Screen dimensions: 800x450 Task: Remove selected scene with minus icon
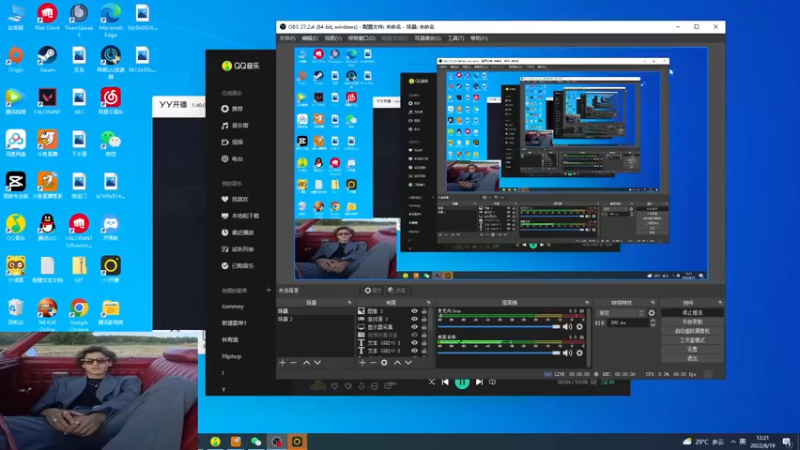pos(293,363)
